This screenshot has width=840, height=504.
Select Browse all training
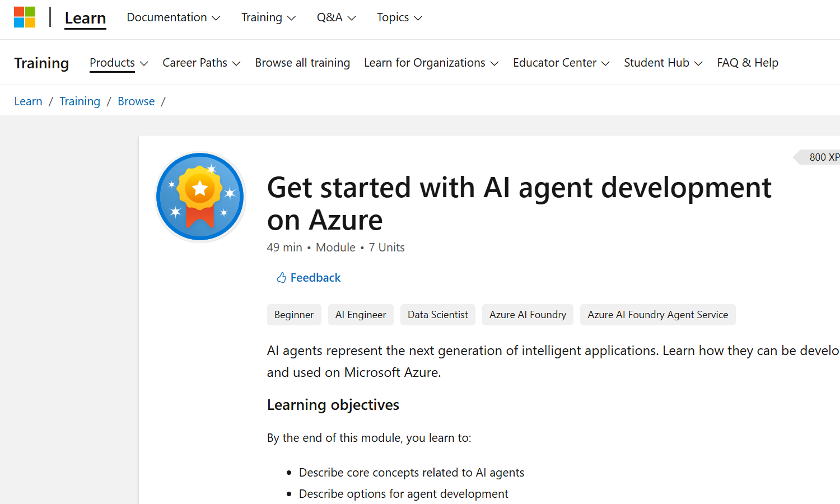pos(302,63)
